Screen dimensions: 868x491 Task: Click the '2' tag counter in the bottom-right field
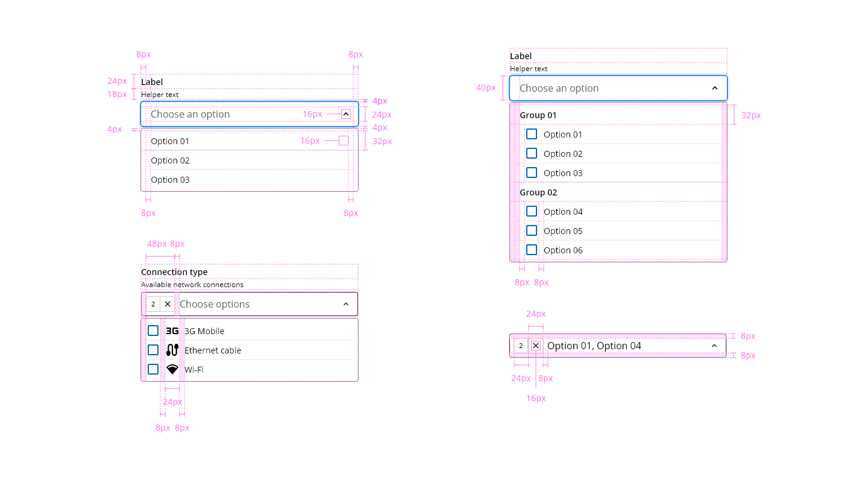(x=520, y=345)
